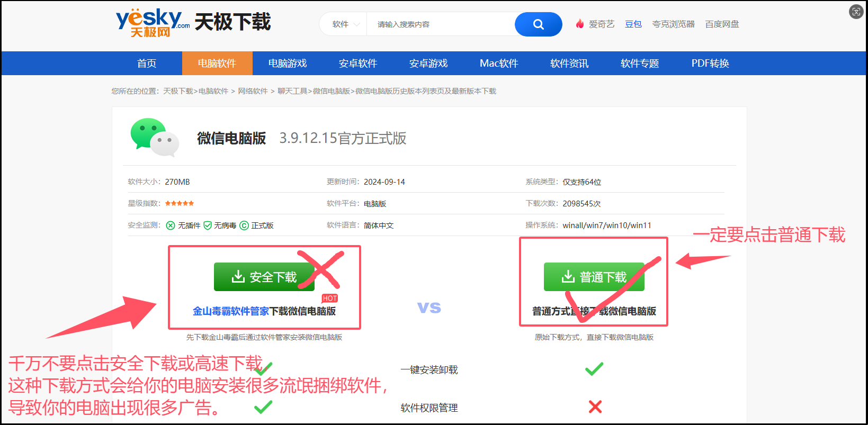Click the flame icon beside 爱奇艺

click(580, 24)
